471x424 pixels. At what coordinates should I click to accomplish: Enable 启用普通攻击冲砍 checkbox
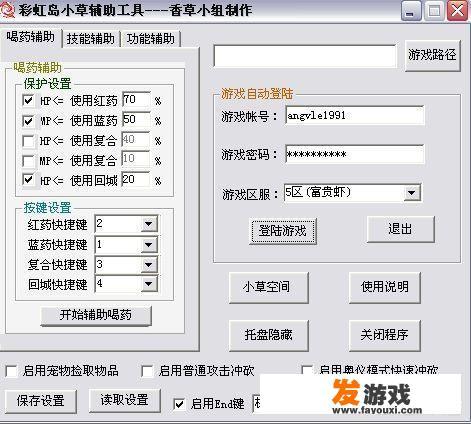point(147,371)
